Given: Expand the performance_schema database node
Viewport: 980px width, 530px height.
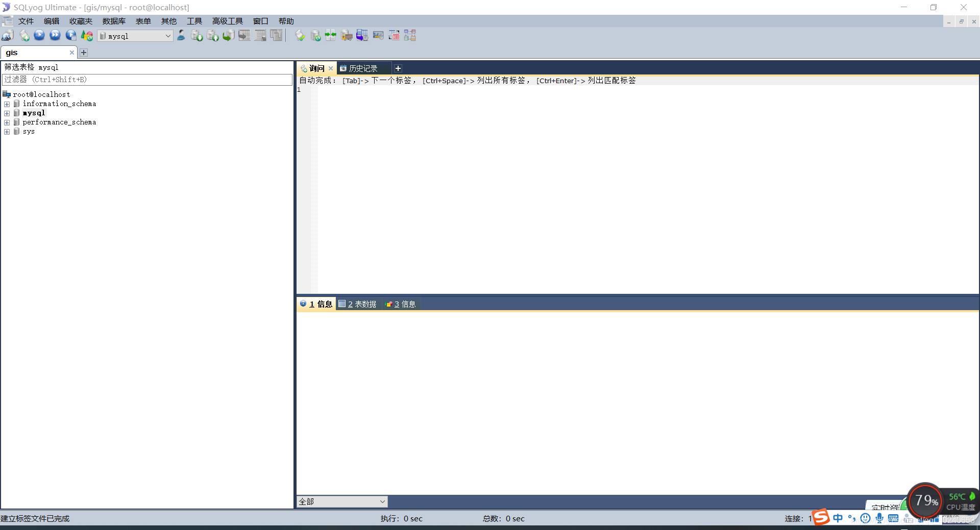Looking at the screenshot, I should (7, 122).
